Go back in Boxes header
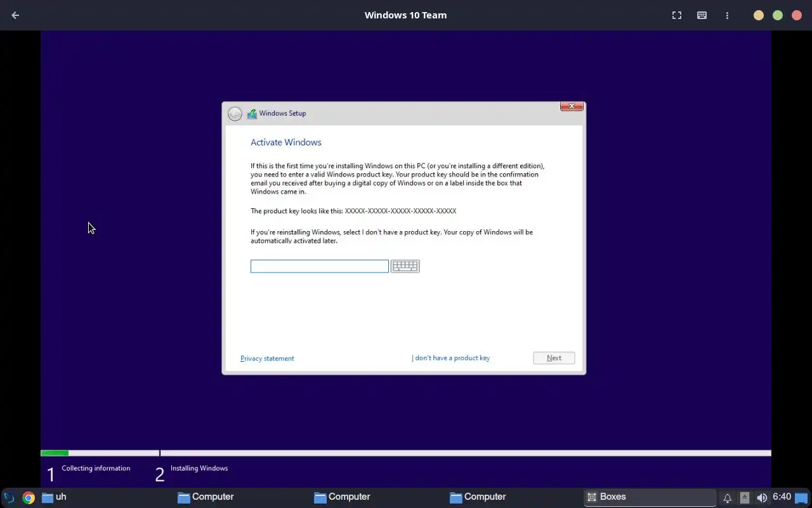The width and height of the screenshot is (812, 508). (x=15, y=15)
